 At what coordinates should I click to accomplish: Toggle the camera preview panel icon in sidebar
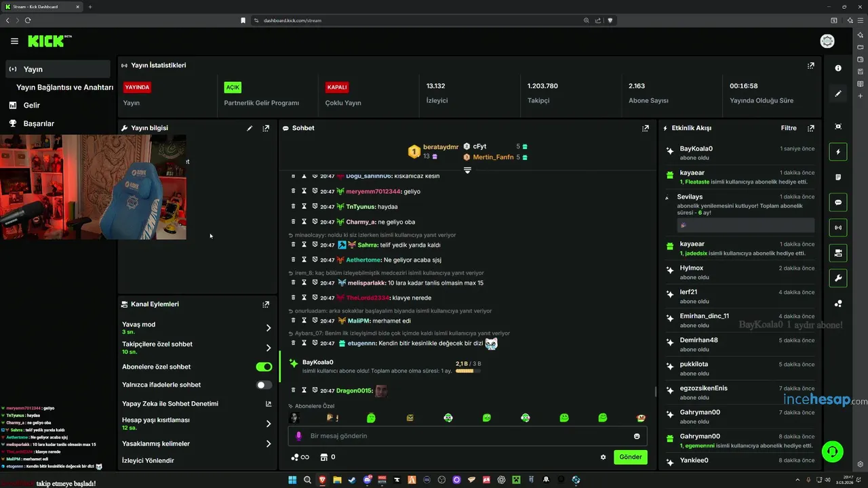point(838,253)
